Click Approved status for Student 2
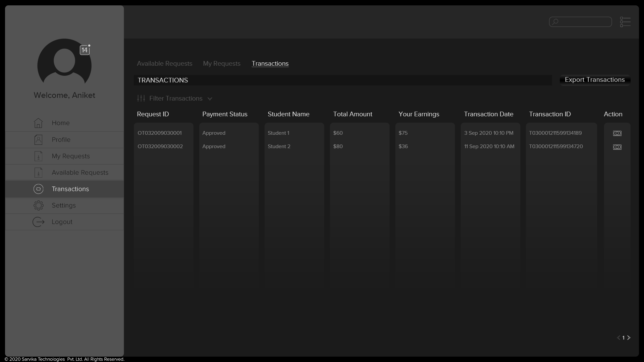This screenshot has width=644, height=362. [214, 146]
